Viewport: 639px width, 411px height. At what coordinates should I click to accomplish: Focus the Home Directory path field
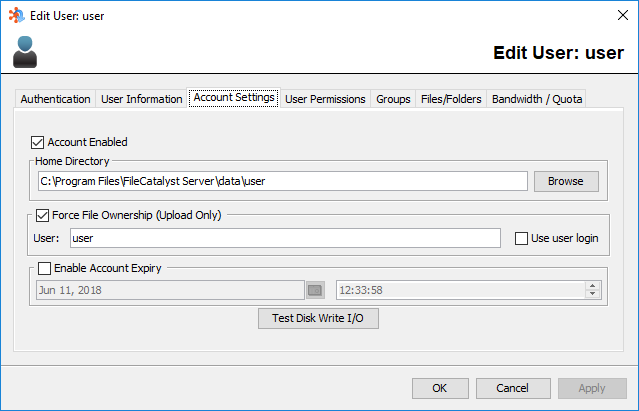pos(283,181)
